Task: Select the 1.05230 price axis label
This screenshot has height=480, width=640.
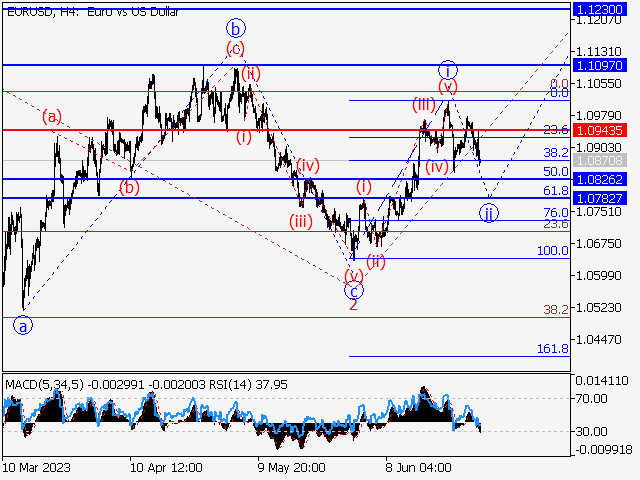Action: point(598,307)
